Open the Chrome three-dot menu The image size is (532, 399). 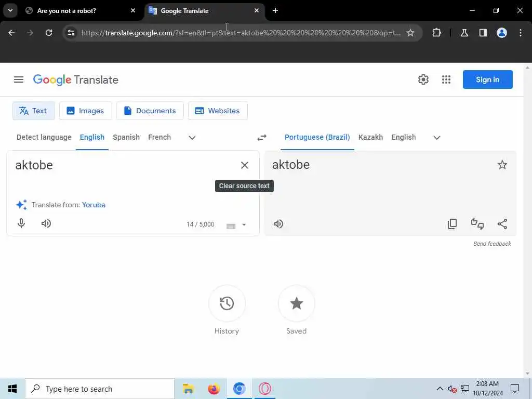coord(521,33)
